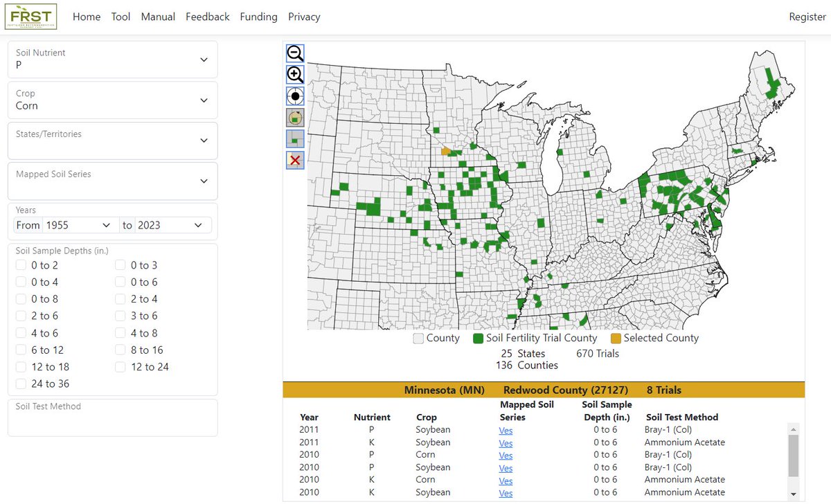Click the crosshair center-map tool

click(x=294, y=96)
